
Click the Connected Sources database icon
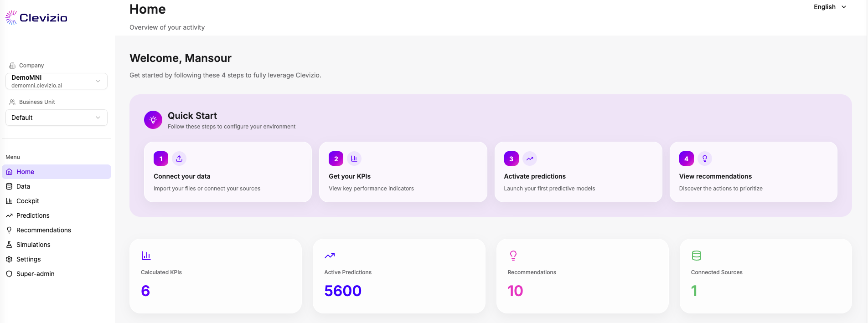pos(696,256)
